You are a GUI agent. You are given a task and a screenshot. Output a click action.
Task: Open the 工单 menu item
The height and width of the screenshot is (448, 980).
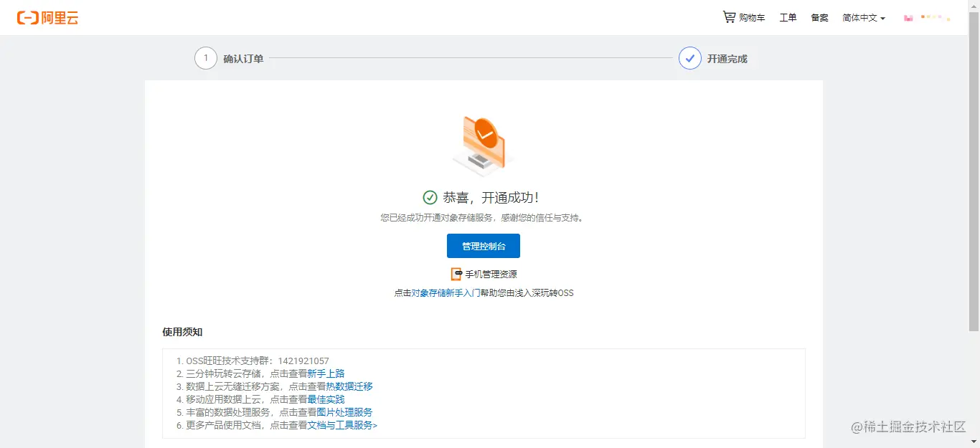click(788, 18)
